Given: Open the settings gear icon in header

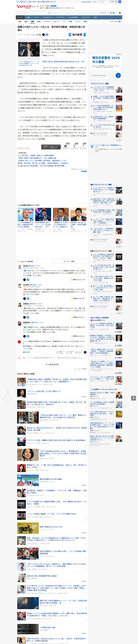Looking at the screenshot, I should [120, 13].
